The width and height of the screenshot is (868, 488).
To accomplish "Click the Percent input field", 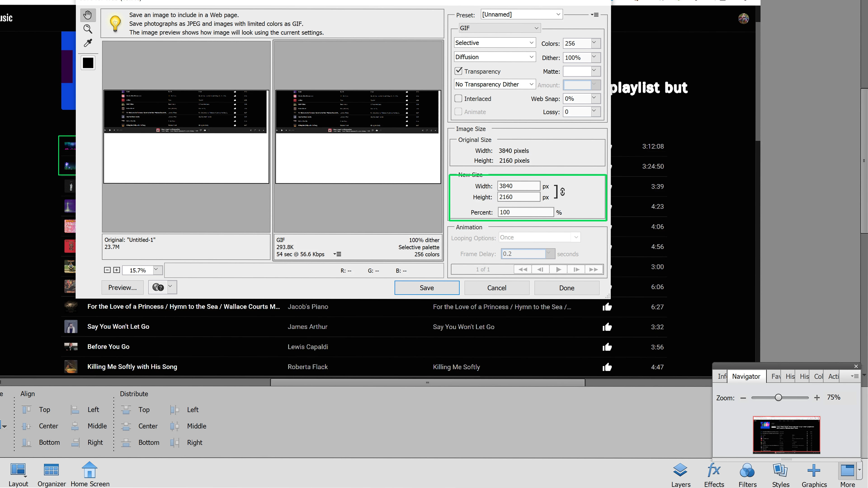I will [x=525, y=212].
